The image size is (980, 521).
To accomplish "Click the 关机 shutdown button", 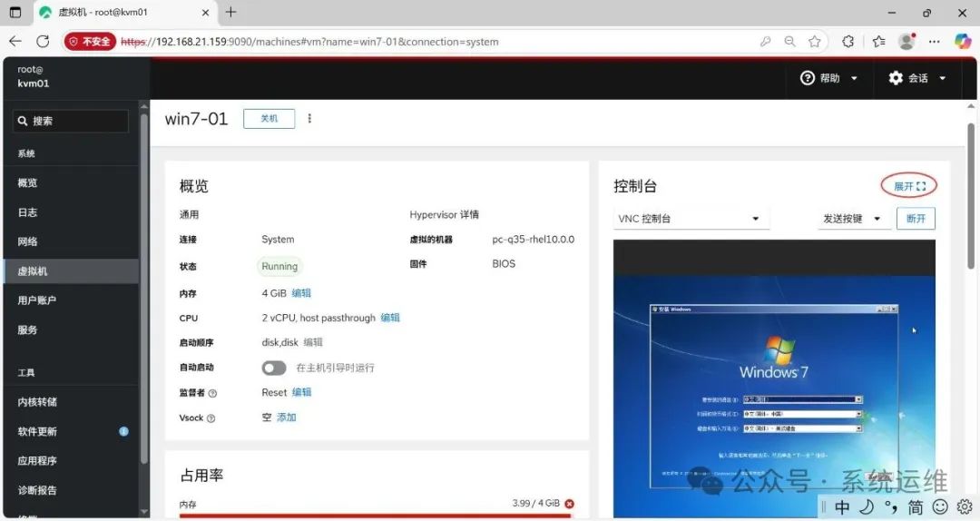I will [269, 119].
